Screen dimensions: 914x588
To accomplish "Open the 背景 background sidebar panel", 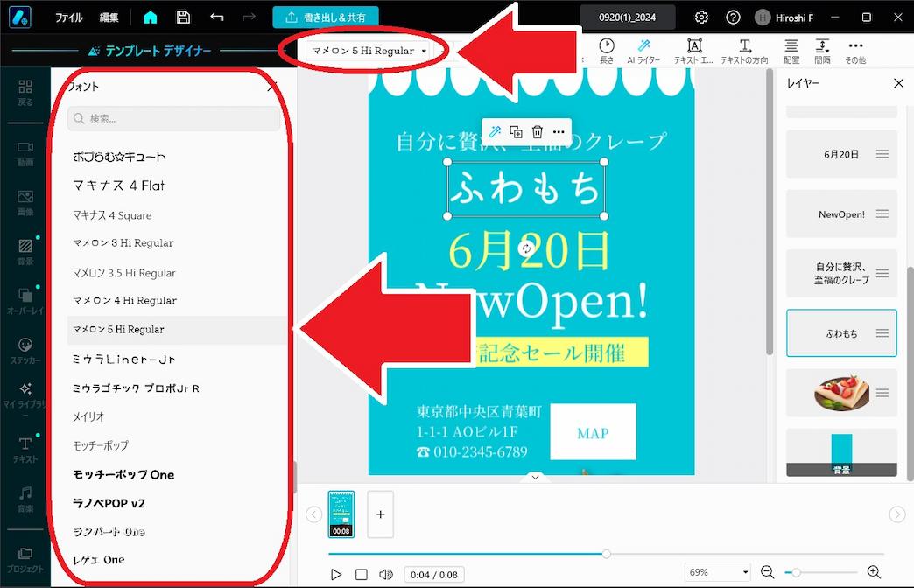I will [x=25, y=252].
